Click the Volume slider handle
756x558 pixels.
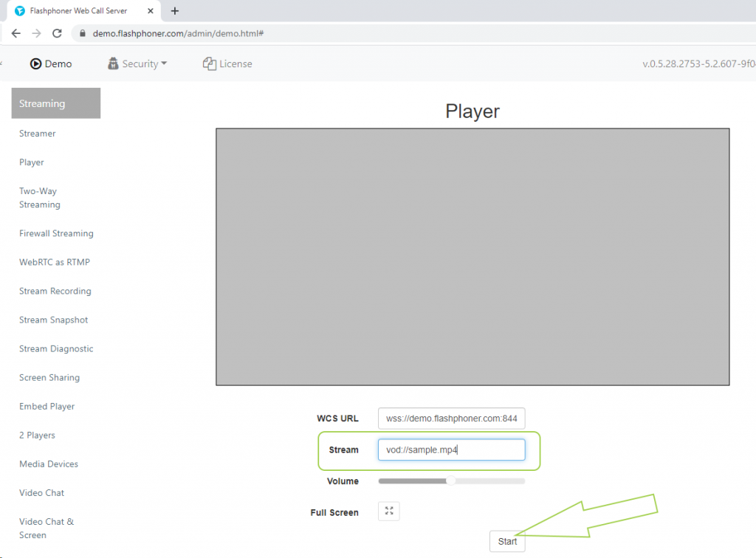[x=450, y=480]
